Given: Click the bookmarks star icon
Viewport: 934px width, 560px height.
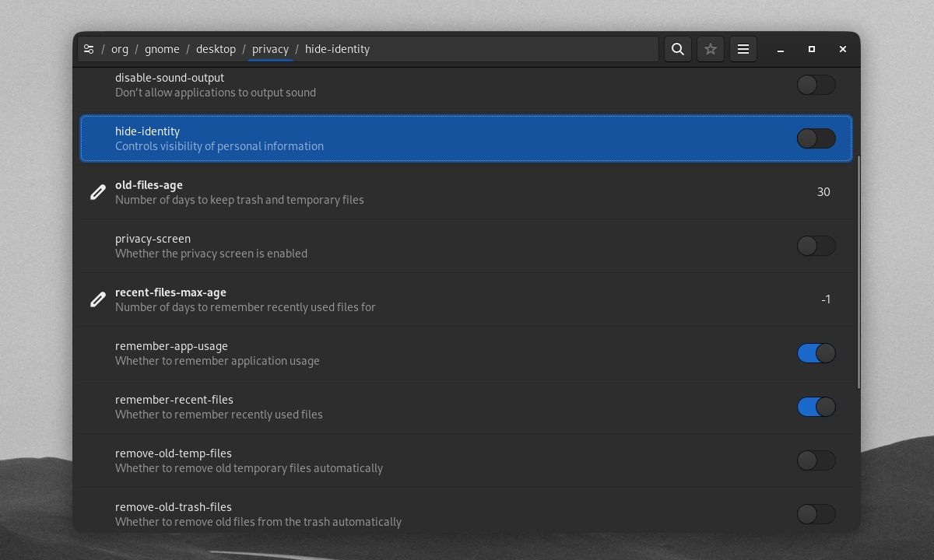Looking at the screenshot, I should click(x=711, y=49).
